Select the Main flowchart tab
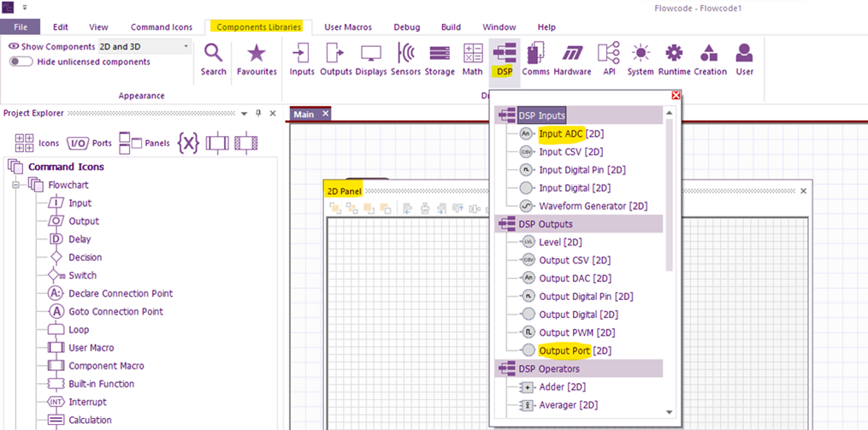 (x=304, y=114)
